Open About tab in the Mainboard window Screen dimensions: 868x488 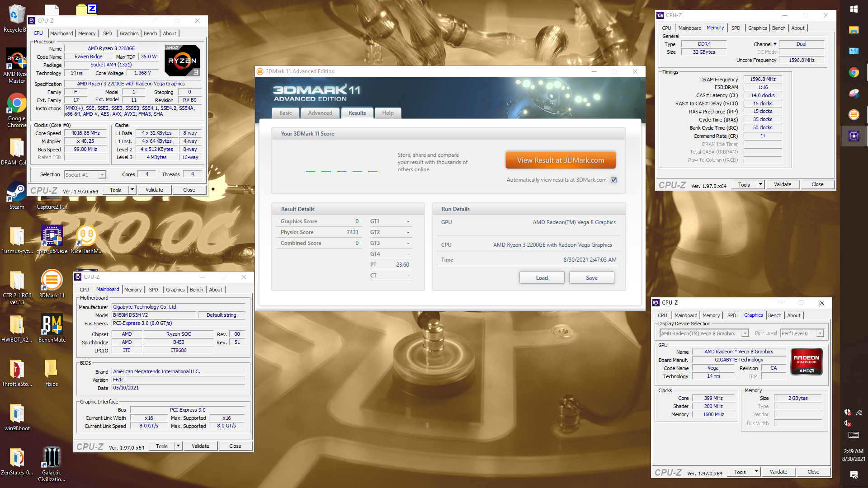point(216,290)
